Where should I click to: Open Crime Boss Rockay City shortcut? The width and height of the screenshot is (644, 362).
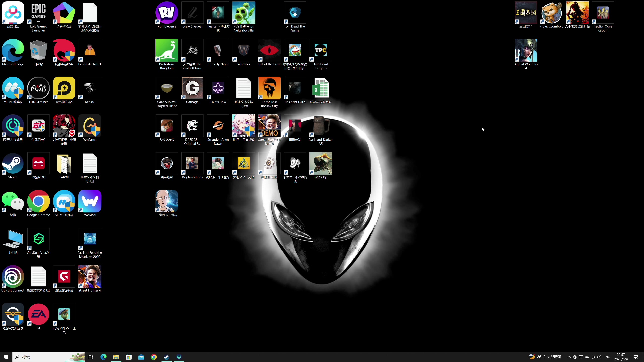click(269, 93)
